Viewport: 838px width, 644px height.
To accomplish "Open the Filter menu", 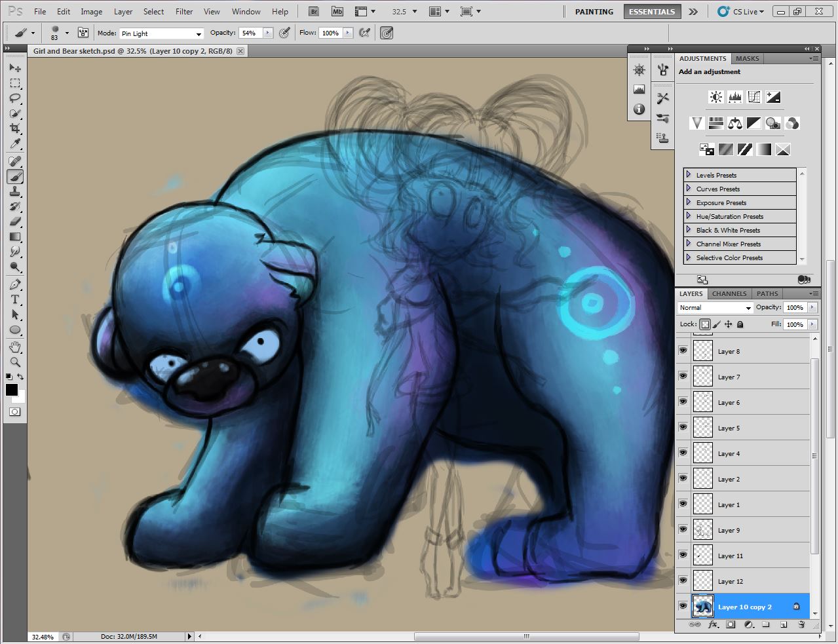I will [x=184, y=12].
